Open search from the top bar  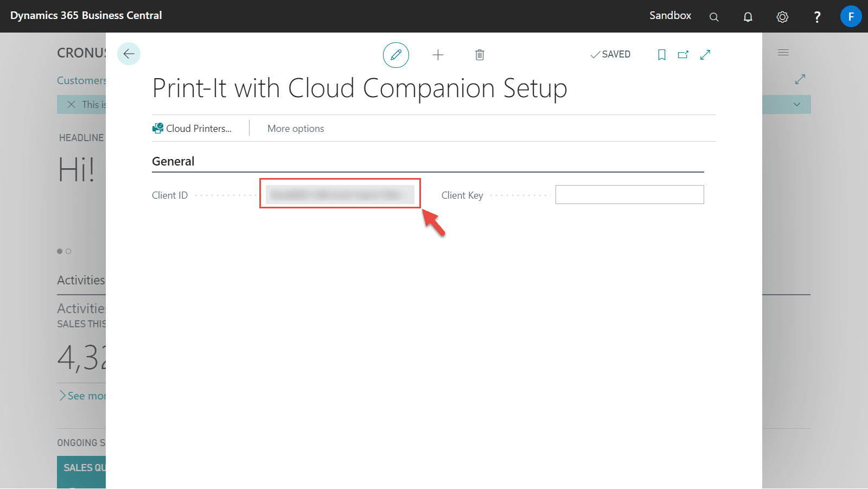coord(714,17)
